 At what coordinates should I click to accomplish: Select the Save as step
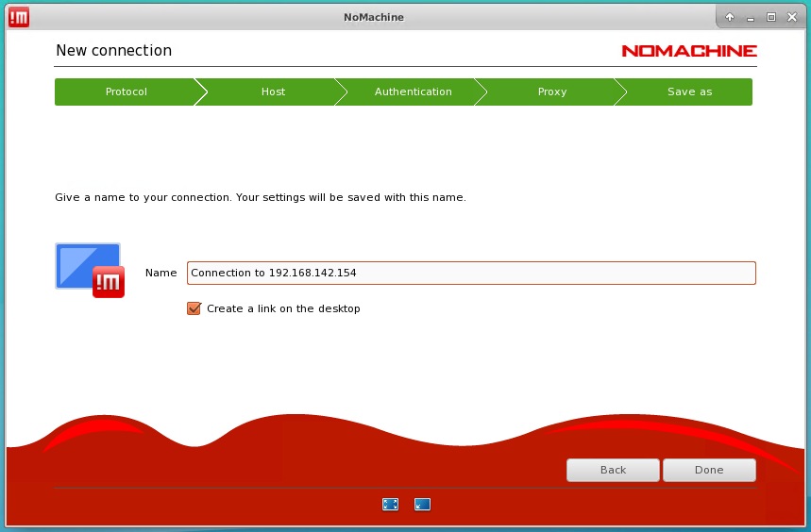click(x=689, y=91)
